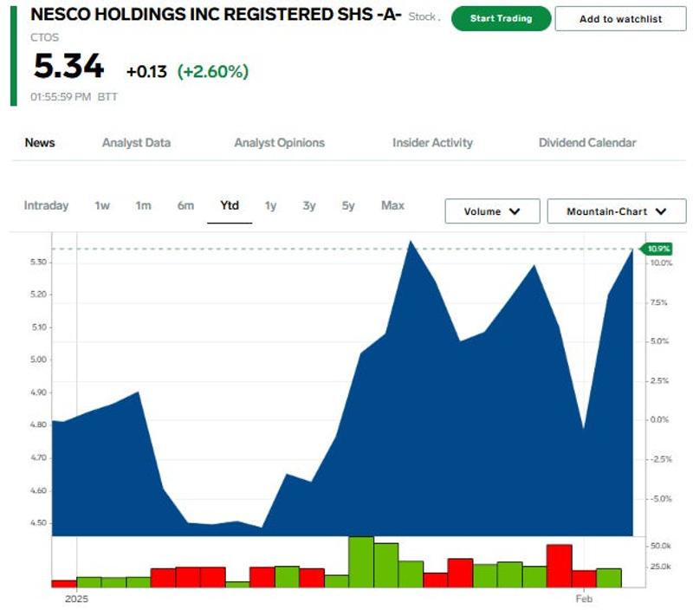Viewport: 693px width, 616px height.
Task: Switch chart to 1y range
Action: coord(270,205)
